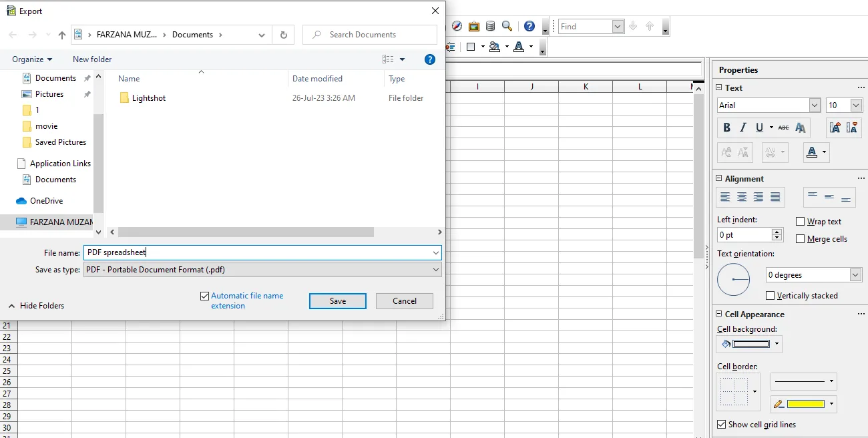Select the Zoom magnifier toolbar icon
868x438 pixels.
point(507,25)
